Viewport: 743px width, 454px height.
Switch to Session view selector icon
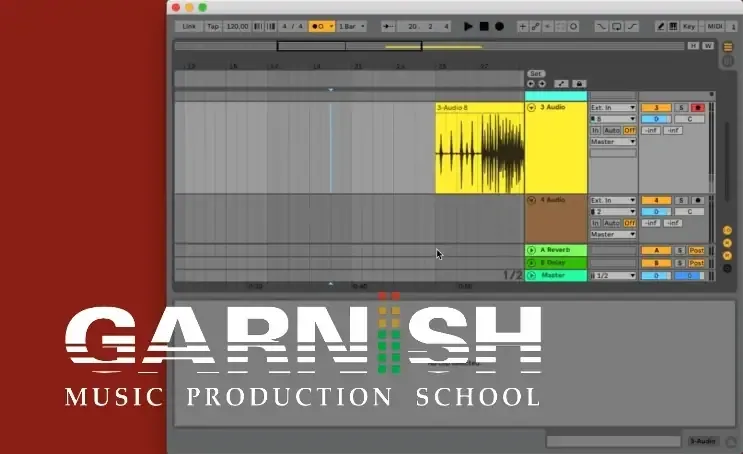point(728,61)
